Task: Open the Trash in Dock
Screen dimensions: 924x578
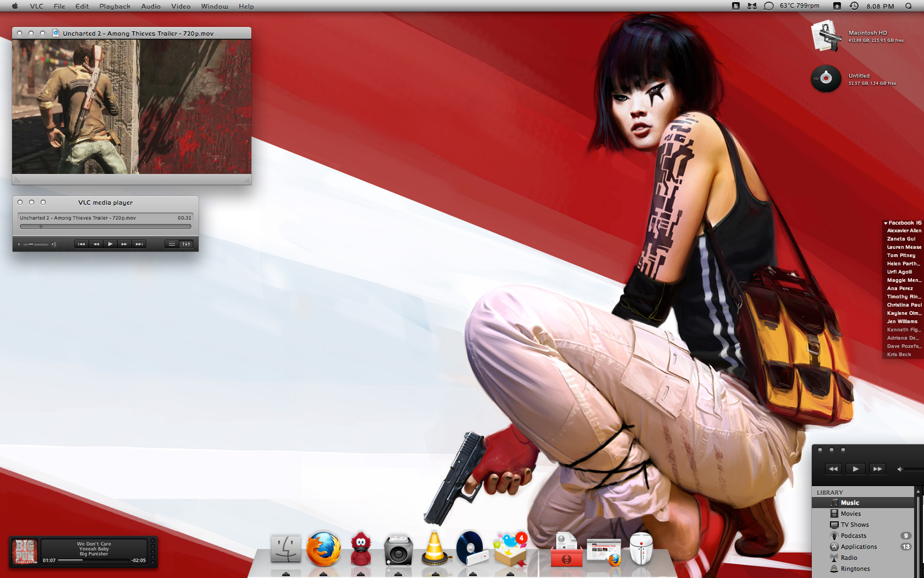Action: tap(641, 549)
